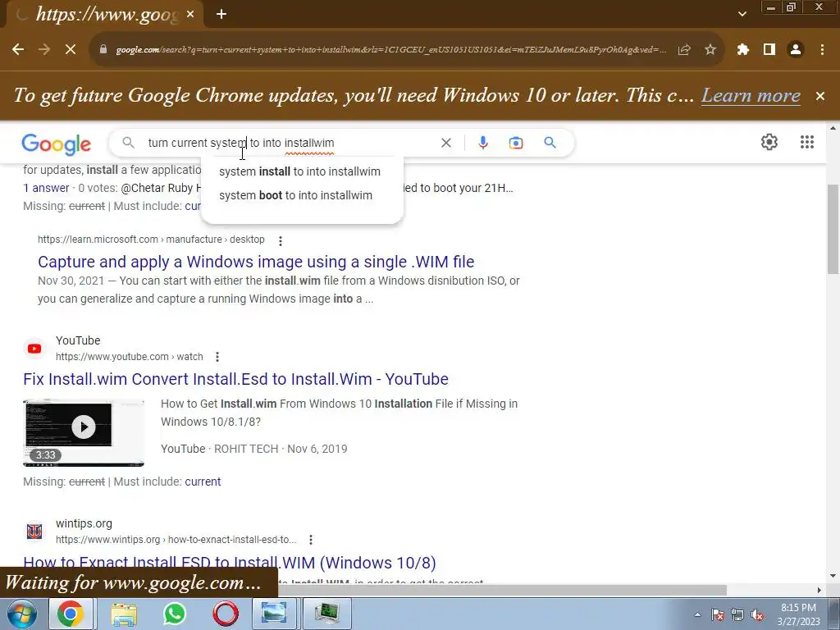
Task: Open the red Opera circle taskbar app
Action: (x=226, y=614)
